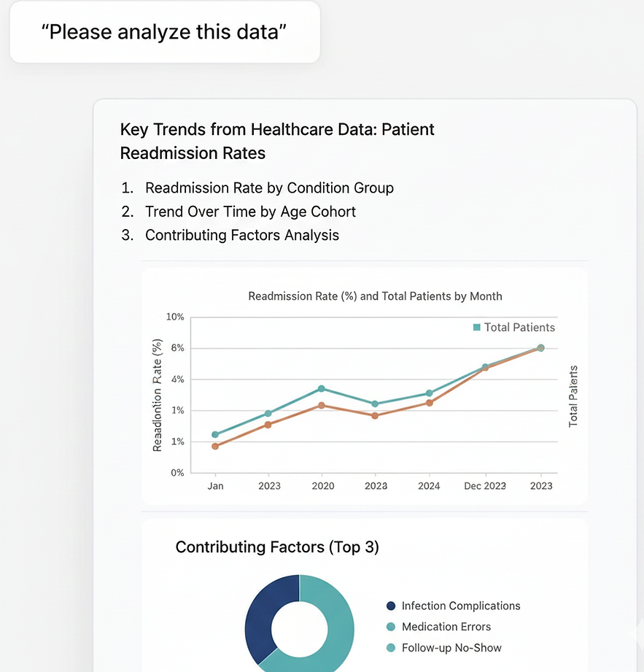Open "Trend Over Time by Age Cohort" item

(x=250, y=212)
